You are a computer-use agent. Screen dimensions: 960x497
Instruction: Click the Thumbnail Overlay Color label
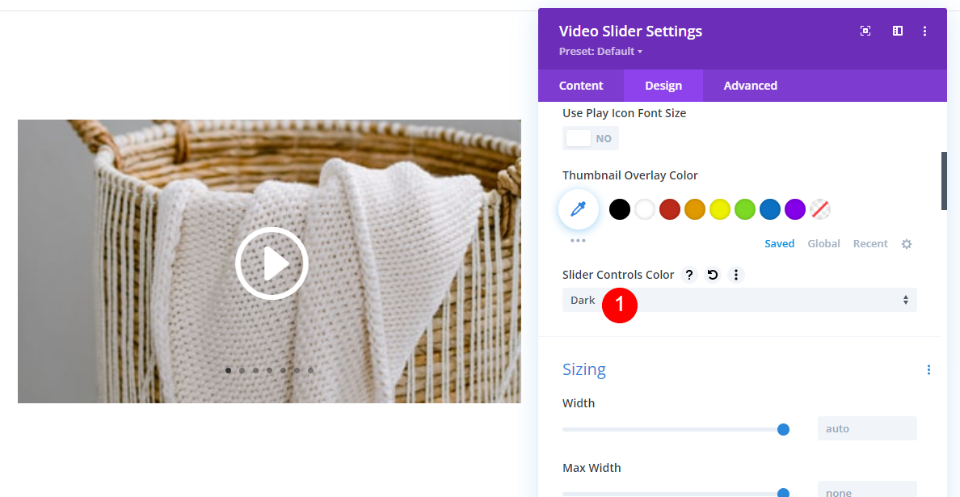pyautogui.click(x=630, y=176)
